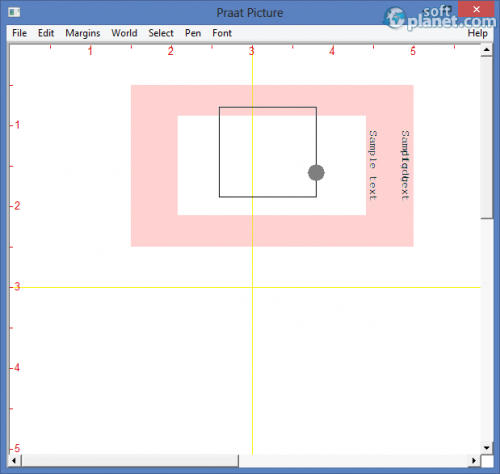Click the top ruler mark labeled 5
This screenshot has width=500, height=474.
(x=413, y=51)
